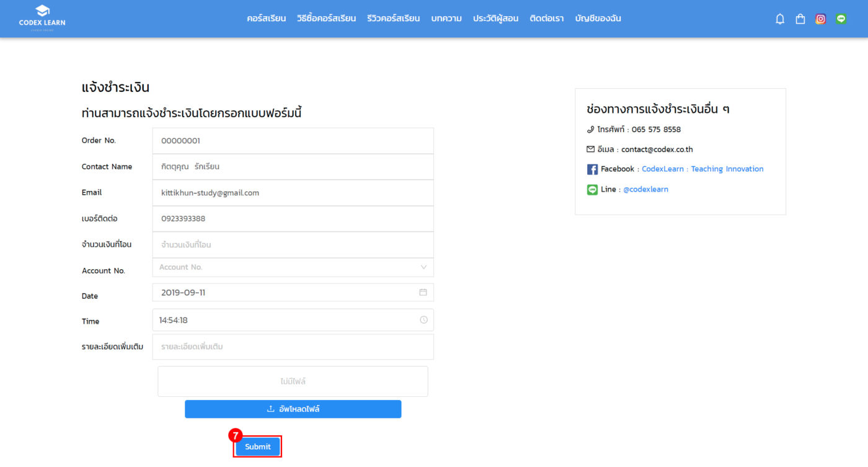Open the Time picker showing 14:54:18
This screenshot has height=467, width=868.
pos(285,320)
